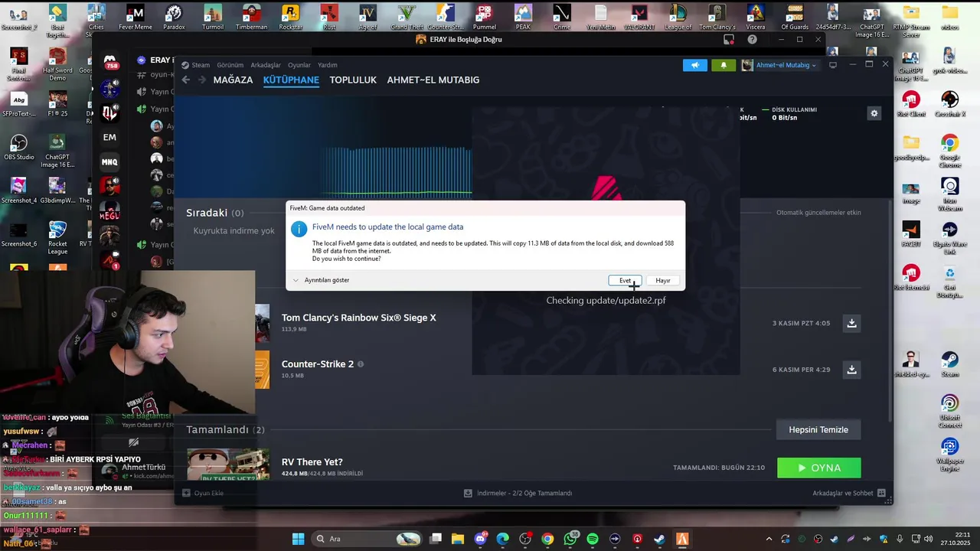Open Ubisoft Connect desktop shortcut
Image resolution: width=980 pixels, height=551 pixels.
pyautogui.click(x=949, y=411)
